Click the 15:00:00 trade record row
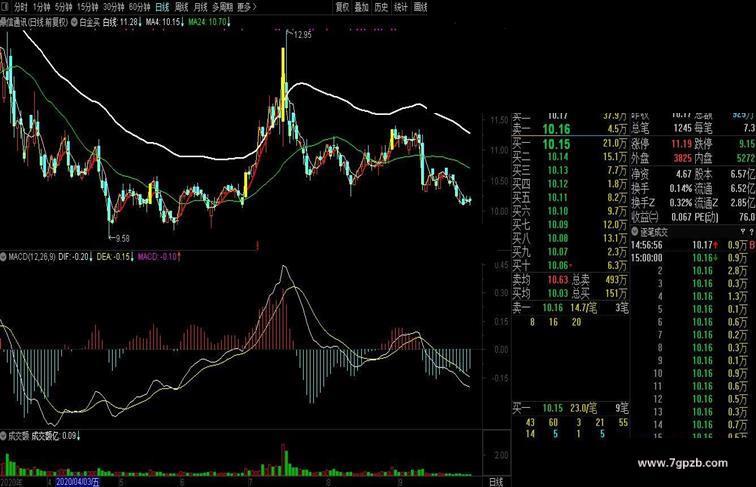This screenshot has height=487, width=756. coord(693,258)
